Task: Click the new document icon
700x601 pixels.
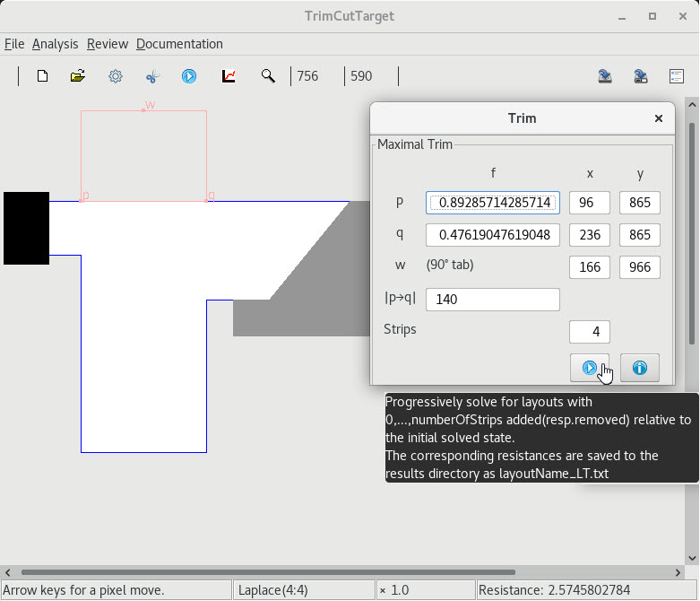Action: click(42, 76)
